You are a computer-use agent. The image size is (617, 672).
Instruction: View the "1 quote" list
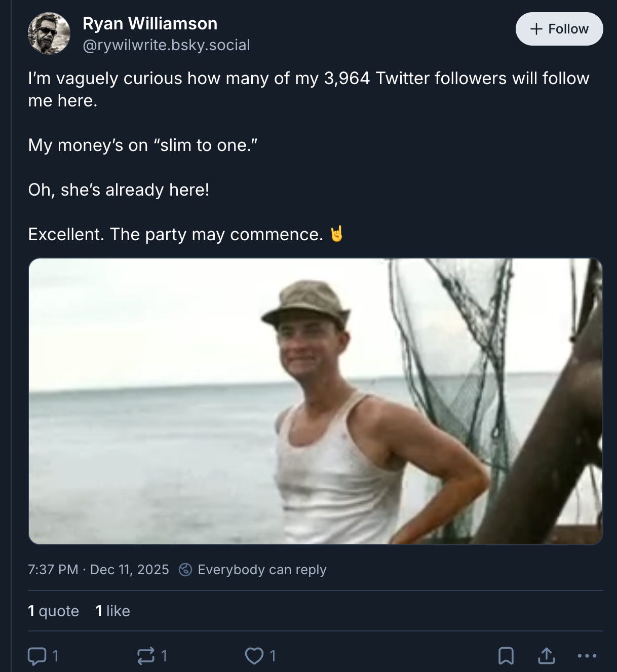(54, 611)
